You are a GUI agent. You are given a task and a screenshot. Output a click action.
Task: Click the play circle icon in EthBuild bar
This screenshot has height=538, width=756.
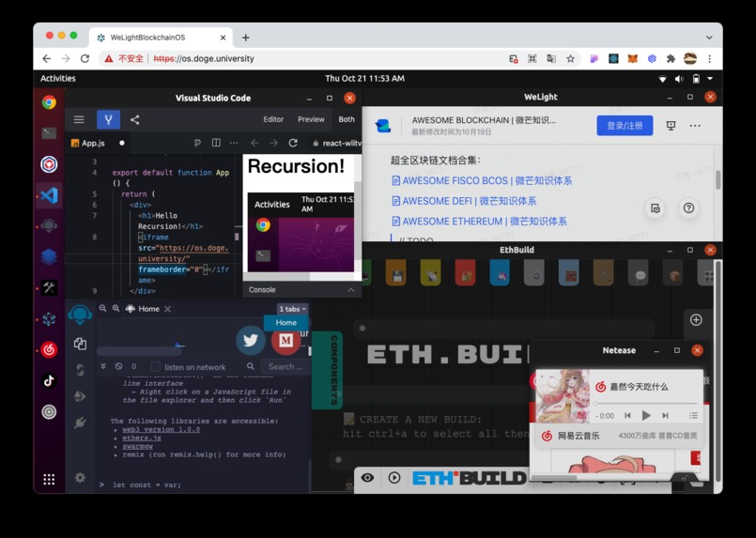pyautogui.click(x=394, y=478)
